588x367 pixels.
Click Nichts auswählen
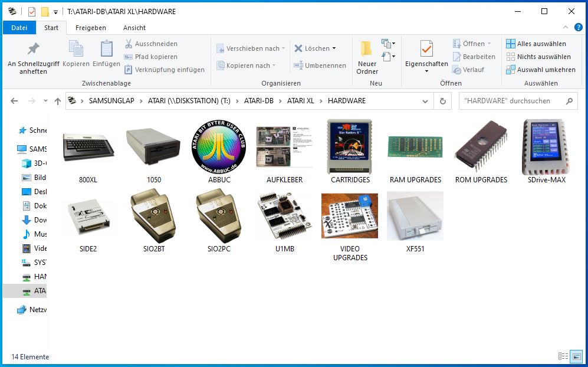click(538, 57)
